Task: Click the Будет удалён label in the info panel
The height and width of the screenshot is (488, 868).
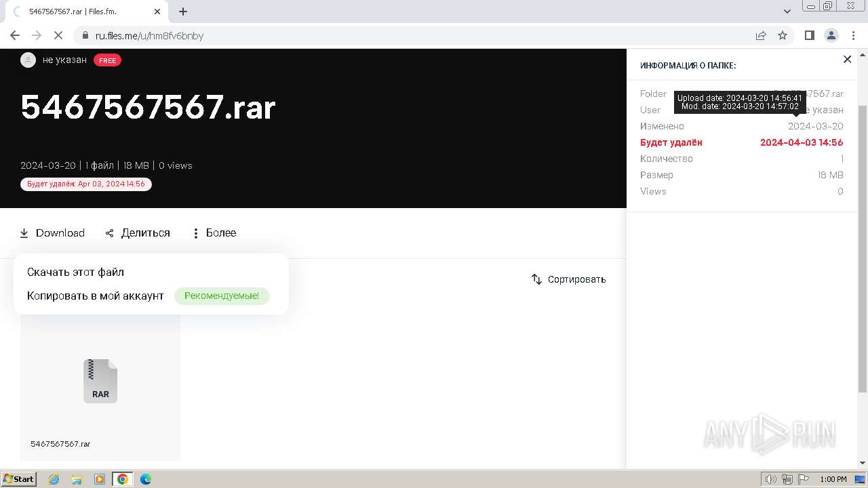Action: pos(671,142)
